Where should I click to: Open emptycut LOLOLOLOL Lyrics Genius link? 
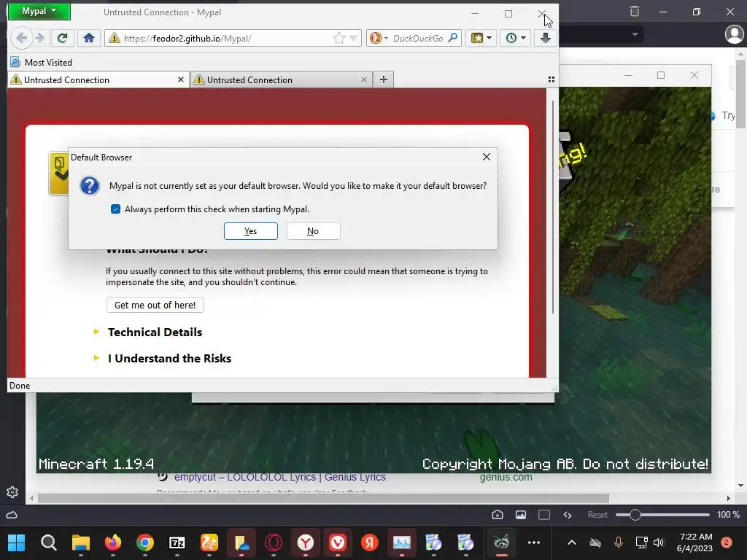[279, 477]
